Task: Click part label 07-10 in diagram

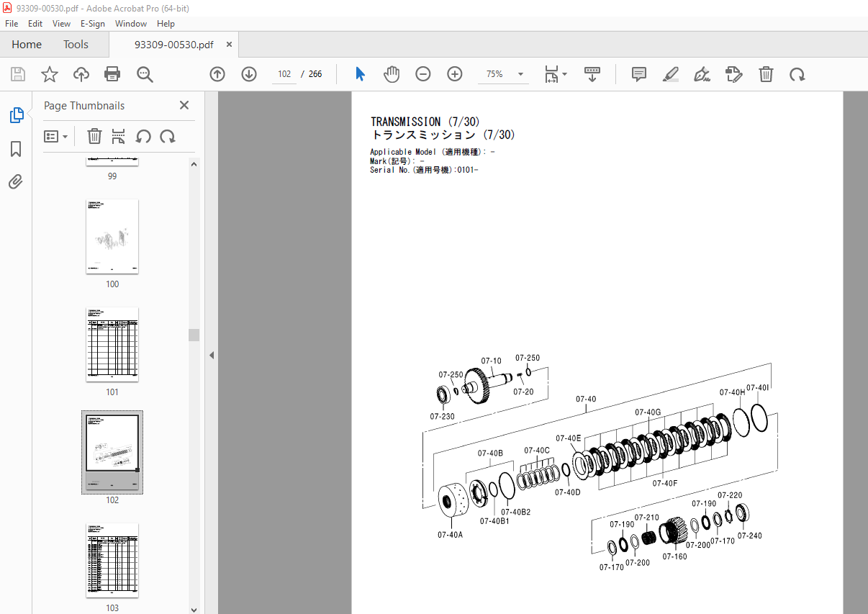Action: (492, 361)
